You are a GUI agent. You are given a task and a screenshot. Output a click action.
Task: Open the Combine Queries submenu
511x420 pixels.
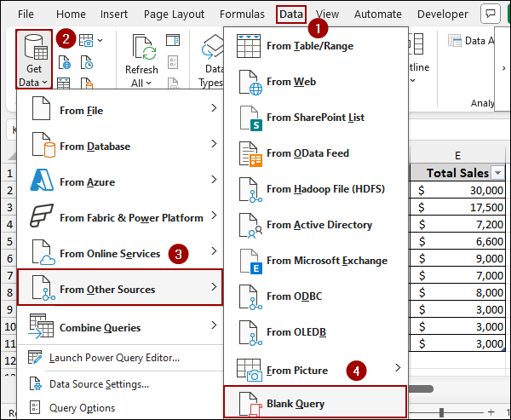tap(120, 327)
